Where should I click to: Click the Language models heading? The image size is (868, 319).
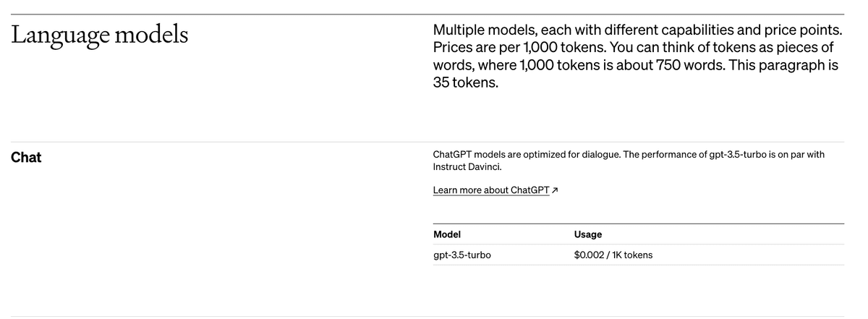(x=100, y=35)
